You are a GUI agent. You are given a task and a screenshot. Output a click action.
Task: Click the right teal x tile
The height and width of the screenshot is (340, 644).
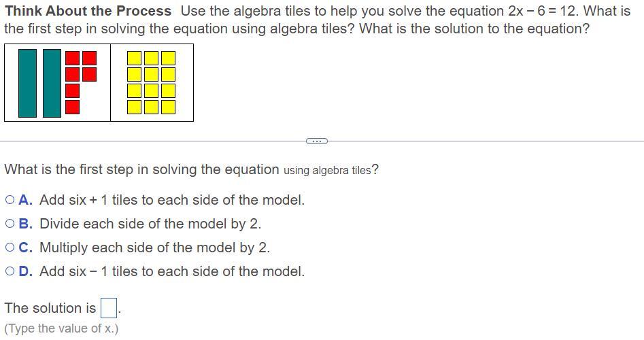pyautogui.click(x=52, y=83)
